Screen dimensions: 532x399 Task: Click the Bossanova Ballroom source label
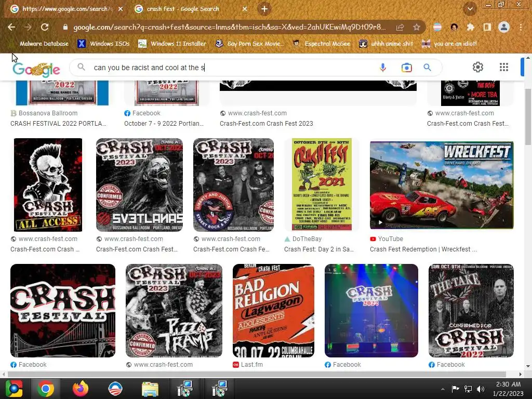pos(48,113)
